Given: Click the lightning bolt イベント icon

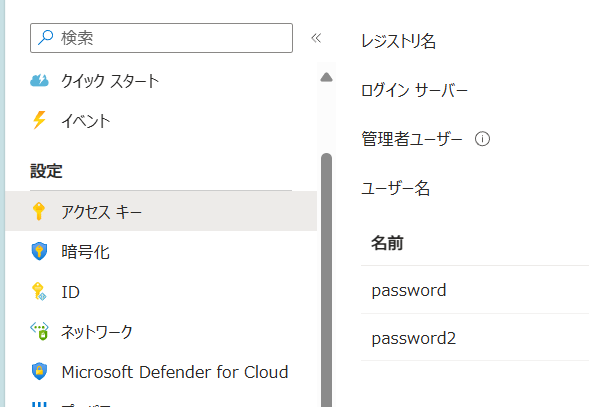Looking at the screenshot, I should tap(39, 121).
